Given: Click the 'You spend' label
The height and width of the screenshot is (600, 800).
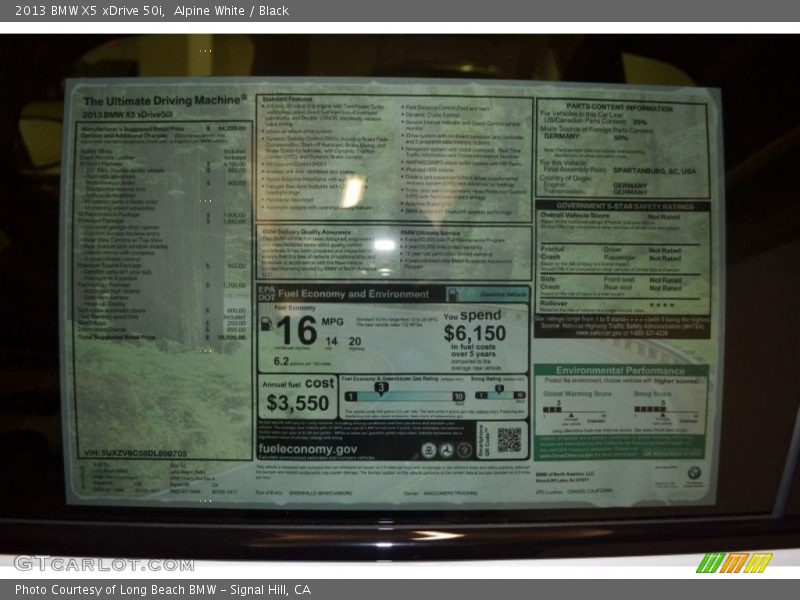Looking at the screenshot, I should coord(472,315).
